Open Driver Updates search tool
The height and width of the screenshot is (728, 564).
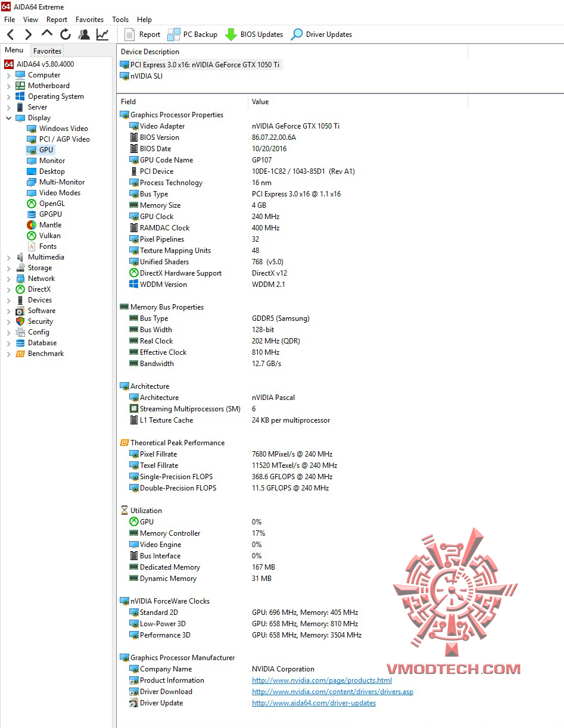click(321, 35)
